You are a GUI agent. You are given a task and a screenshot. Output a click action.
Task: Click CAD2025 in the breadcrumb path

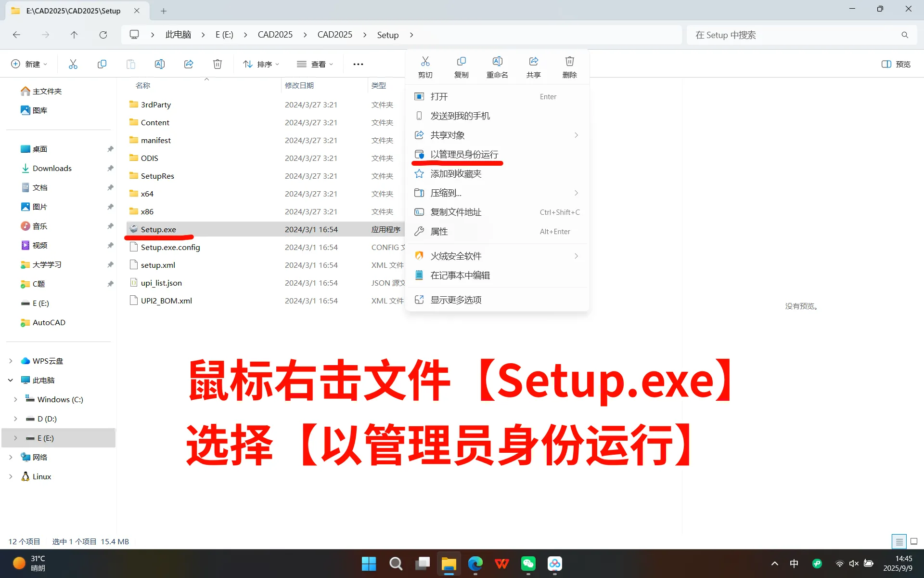(275, 35)
